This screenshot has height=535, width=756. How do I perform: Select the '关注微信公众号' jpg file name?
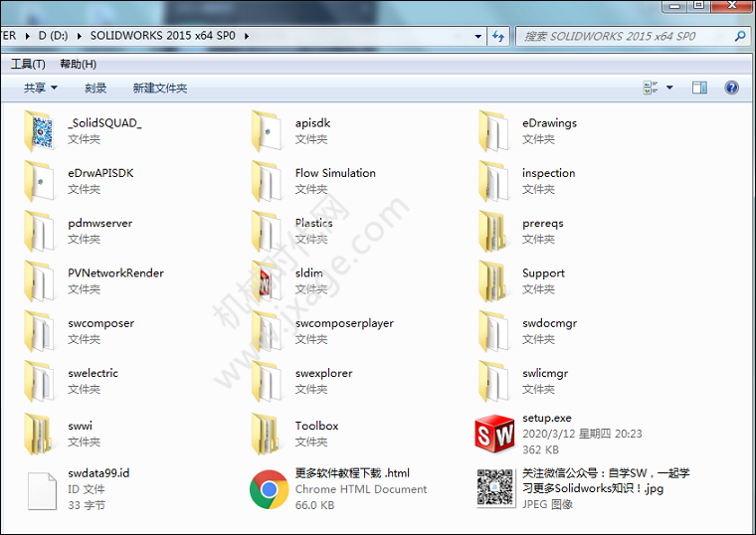(x=606, y=480)
